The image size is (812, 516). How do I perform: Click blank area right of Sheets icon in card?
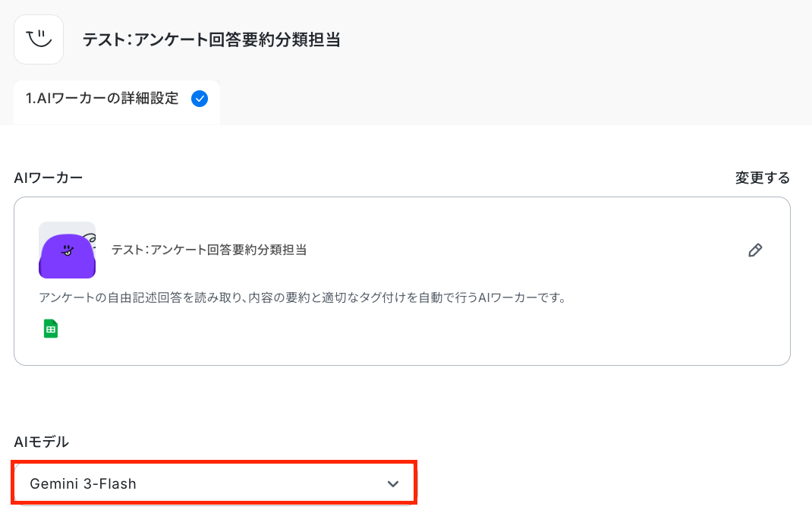pos(379,329)
